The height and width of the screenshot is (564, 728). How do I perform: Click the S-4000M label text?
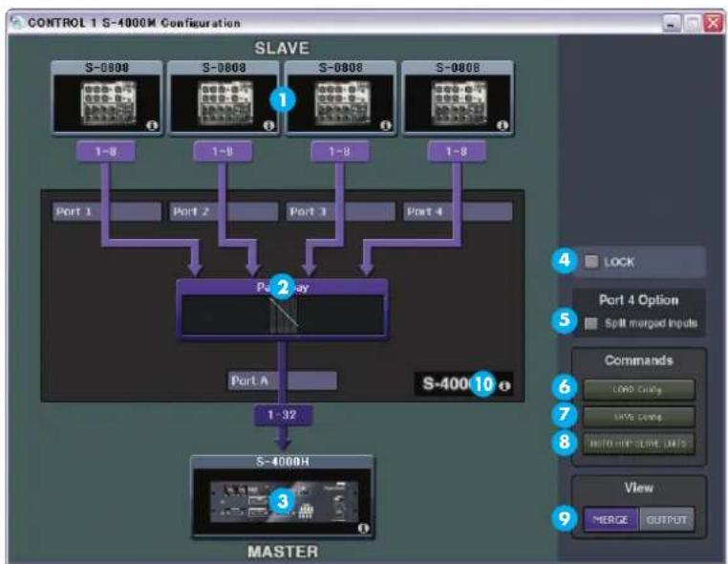click(459, 384)
